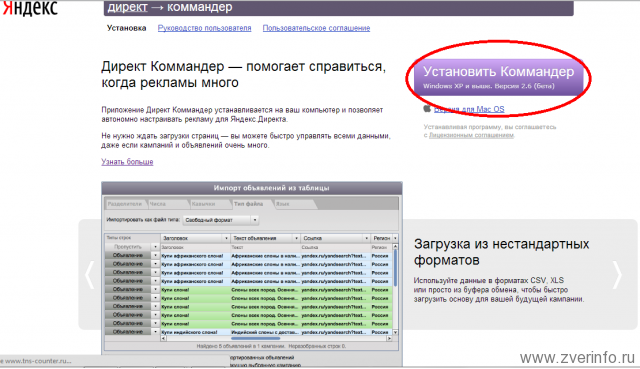Screen dimensions: 640x369
Task: Click the Импорт объявлений из таблицы screenshot
Action: pyautogui.click(x=252, y=273)
